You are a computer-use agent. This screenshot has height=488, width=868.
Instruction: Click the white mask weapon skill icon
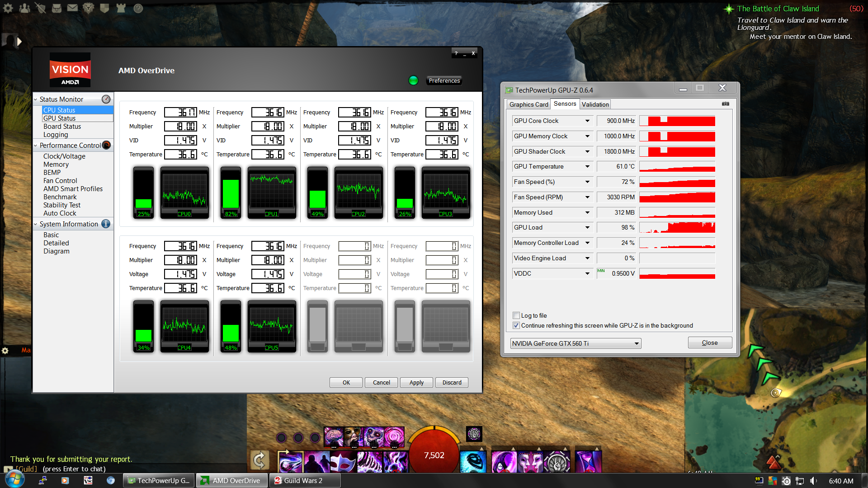pos(344,462)
